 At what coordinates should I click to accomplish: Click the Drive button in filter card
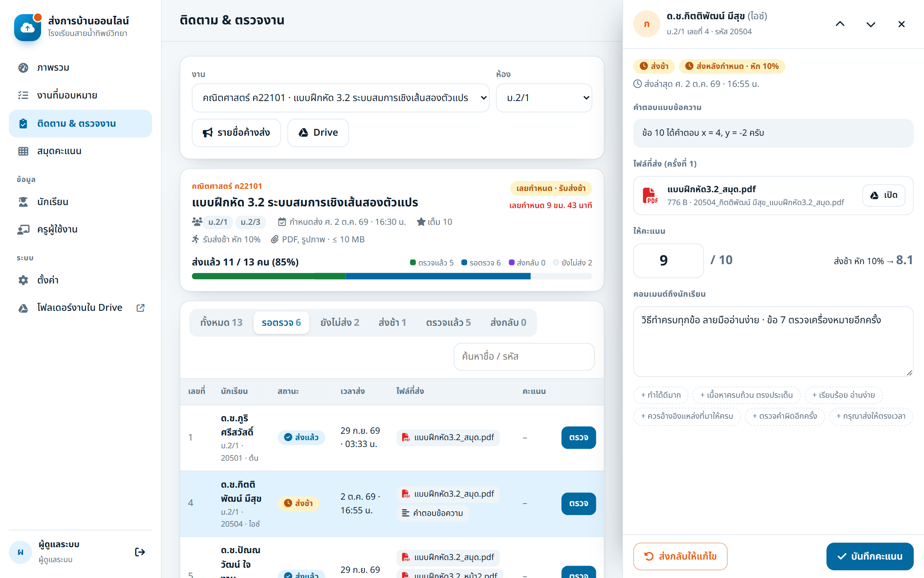318,133
